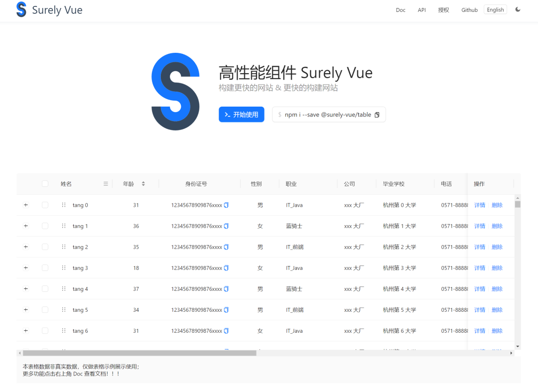The height and width of the screenshot is (392, 538).
Task: Open the 详情 link for tang 0
Action: pyautogui.click(x=479, y=205)
